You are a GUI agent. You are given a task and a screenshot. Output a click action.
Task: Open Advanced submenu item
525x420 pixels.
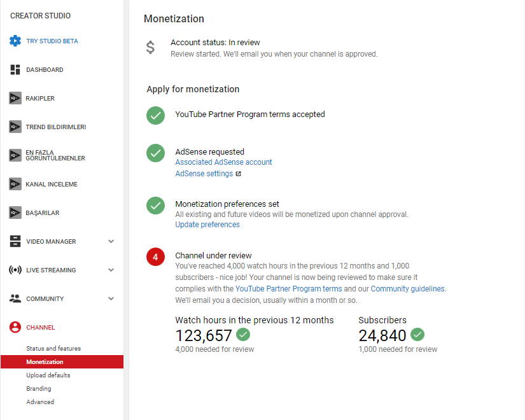(x=40, y=402)
